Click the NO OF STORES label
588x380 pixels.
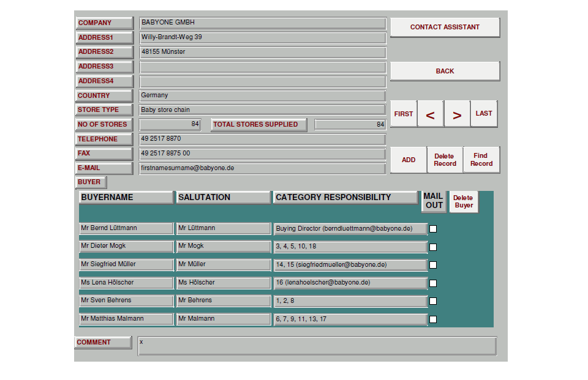coord(104,125)
